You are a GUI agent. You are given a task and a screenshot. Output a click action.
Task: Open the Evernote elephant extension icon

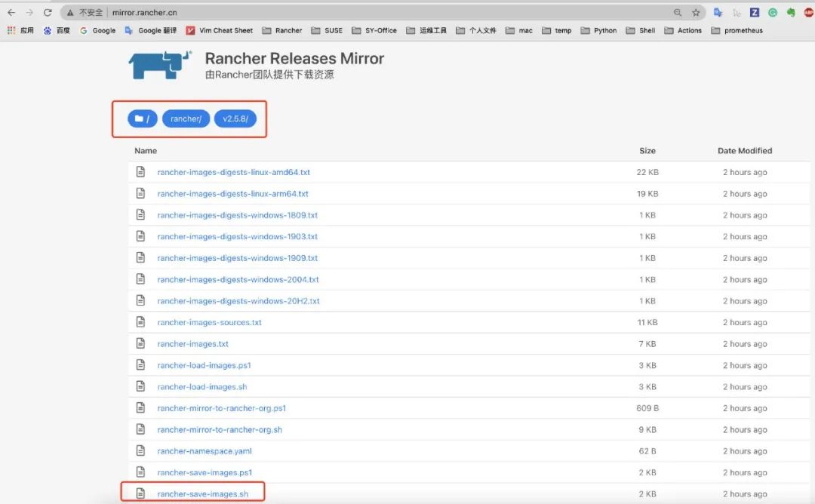coord(791,13)
